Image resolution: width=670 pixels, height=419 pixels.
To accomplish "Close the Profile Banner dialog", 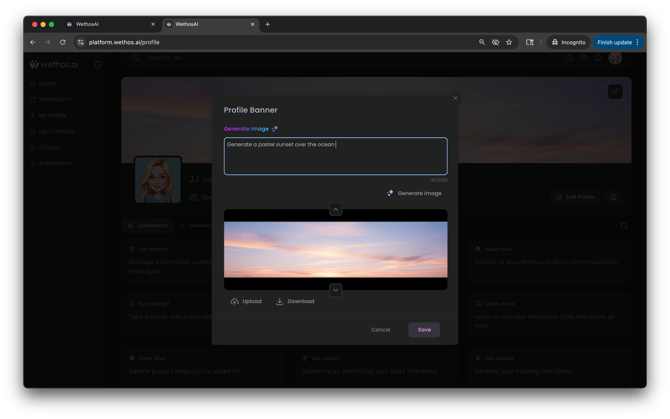I will click(x=455, y=98).
